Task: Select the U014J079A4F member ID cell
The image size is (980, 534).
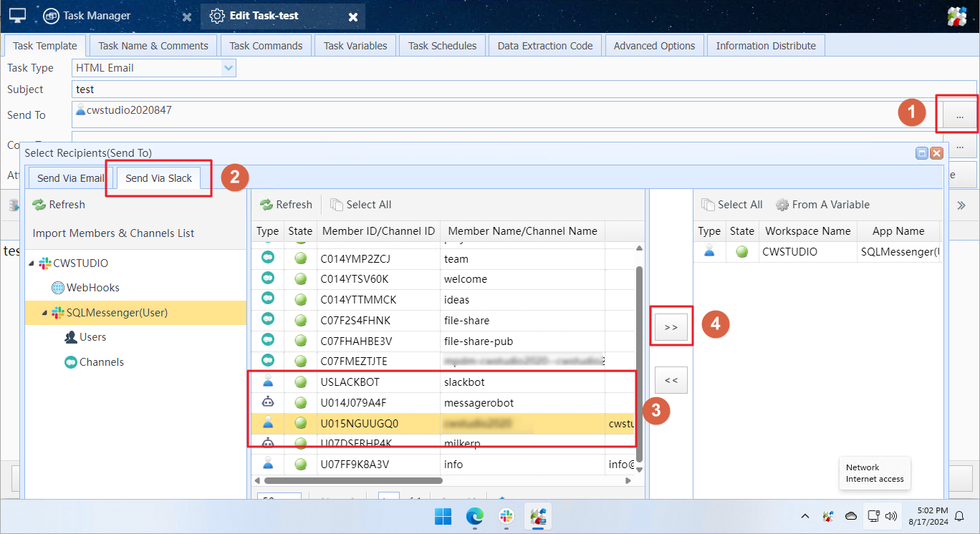Action: 378,403
